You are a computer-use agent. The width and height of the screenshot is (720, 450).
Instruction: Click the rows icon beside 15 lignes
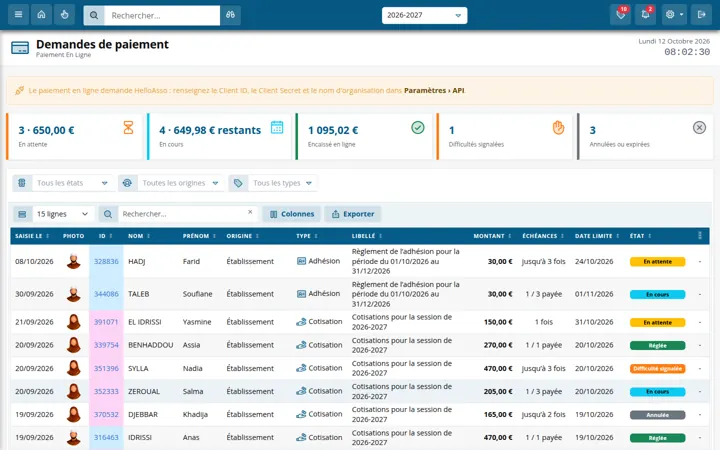click(x=22, y=214)
